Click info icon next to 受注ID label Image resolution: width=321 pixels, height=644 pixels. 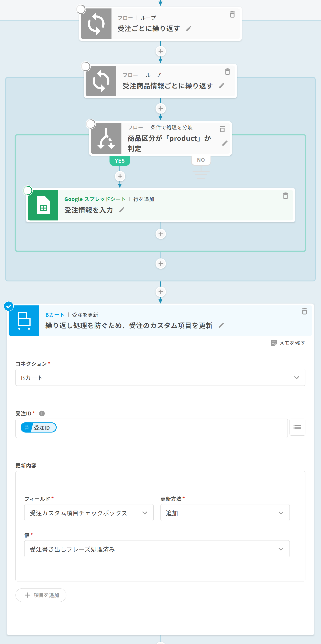42,413
